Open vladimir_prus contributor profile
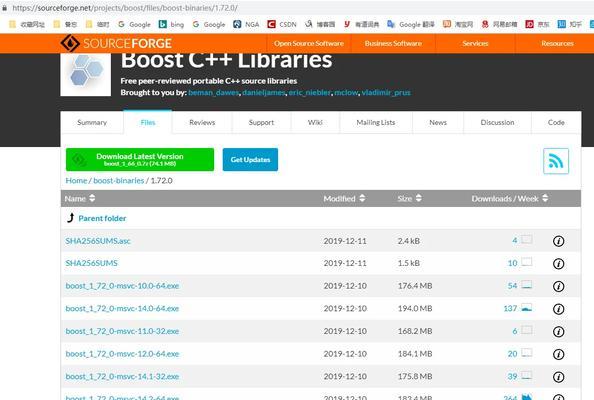This screenshot has width=594, height=400. tap(386, 92)
